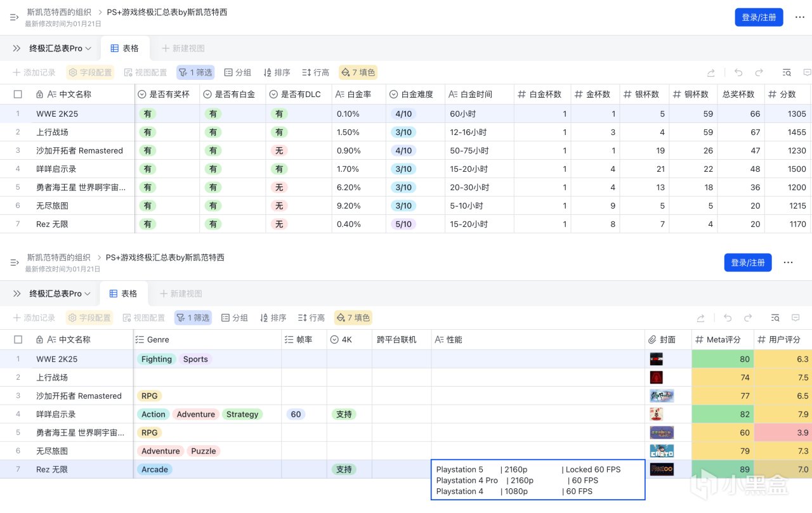The height and width of the screenshot is (513, 812).
Task: Click 添加记录 in the upper toolbar
Action: (x=34, y=72)
